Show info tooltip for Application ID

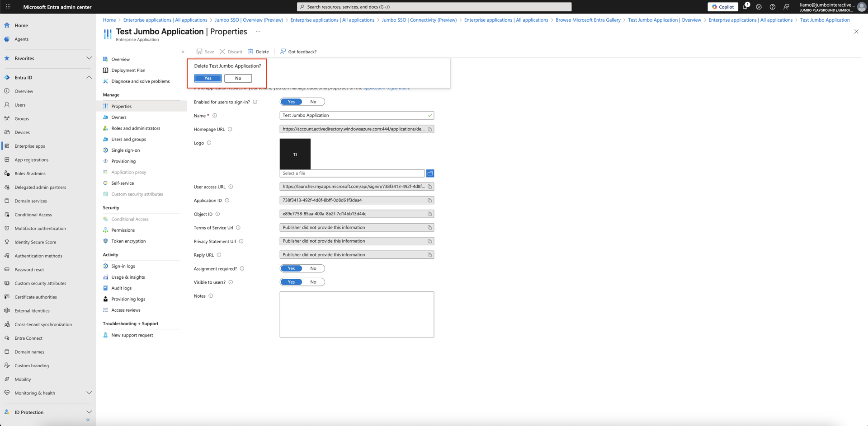pos(227,201)
